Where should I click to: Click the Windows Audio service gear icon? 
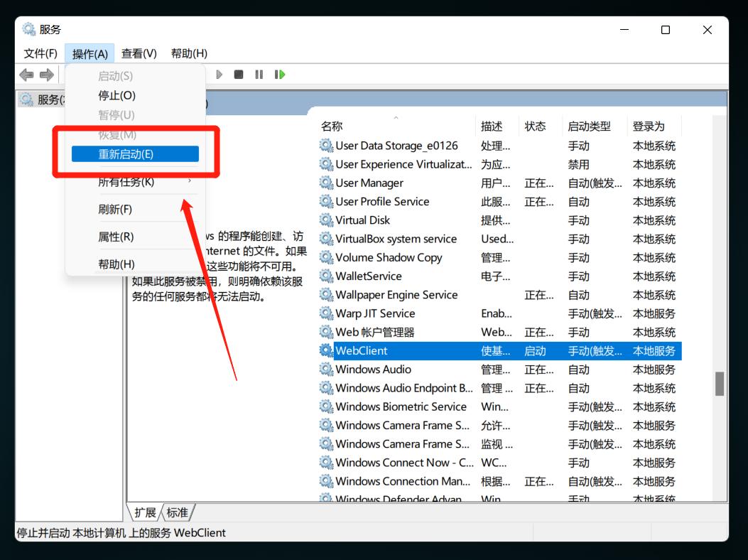tap(327, 369)
